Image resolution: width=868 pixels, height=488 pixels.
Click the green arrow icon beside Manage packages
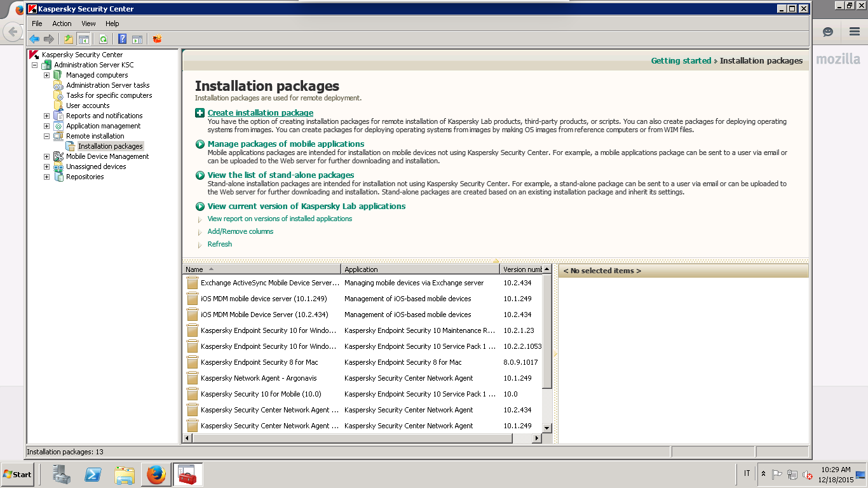point(200,144)
